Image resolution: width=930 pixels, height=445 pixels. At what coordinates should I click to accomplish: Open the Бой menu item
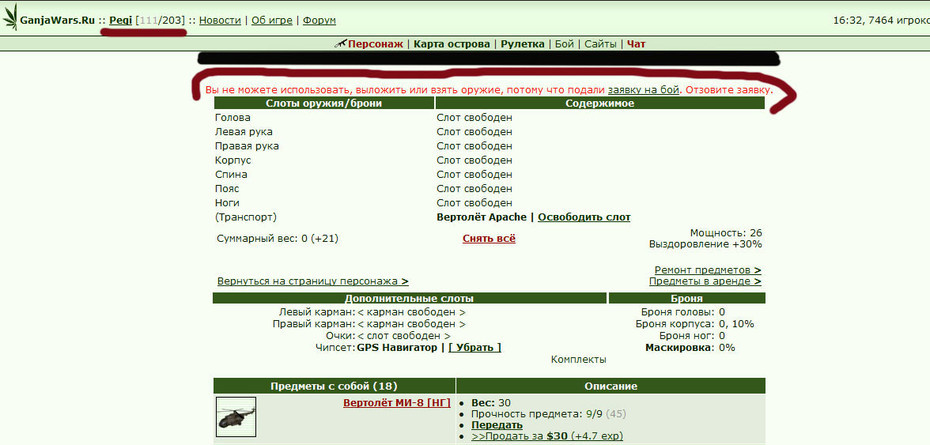(564, 44)
